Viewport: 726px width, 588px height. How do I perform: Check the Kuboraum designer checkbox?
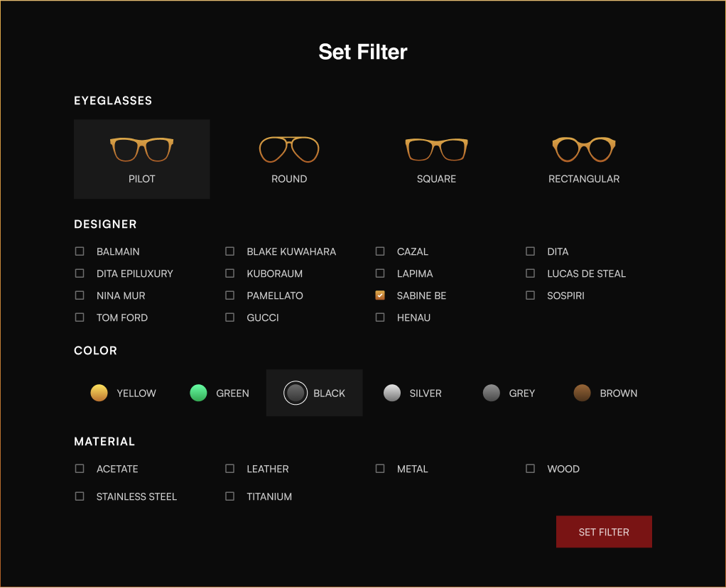click(x=229, y=273)
